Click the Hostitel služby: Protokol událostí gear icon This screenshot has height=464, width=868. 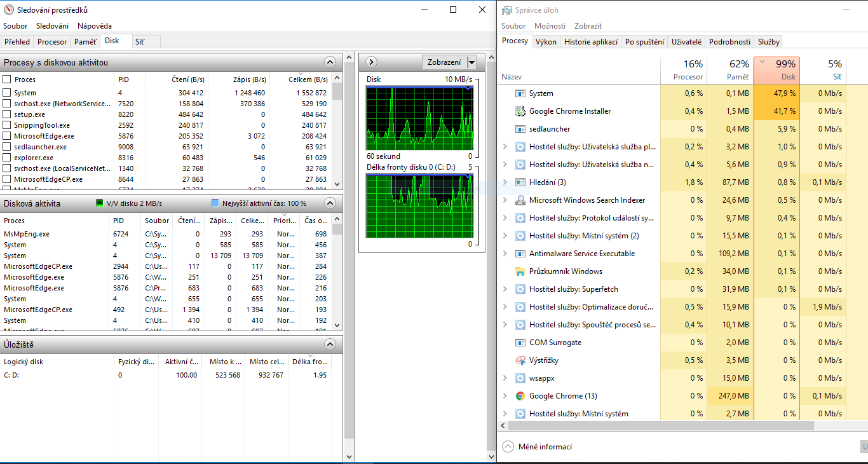pyautogui.click(x=520, y=218)
